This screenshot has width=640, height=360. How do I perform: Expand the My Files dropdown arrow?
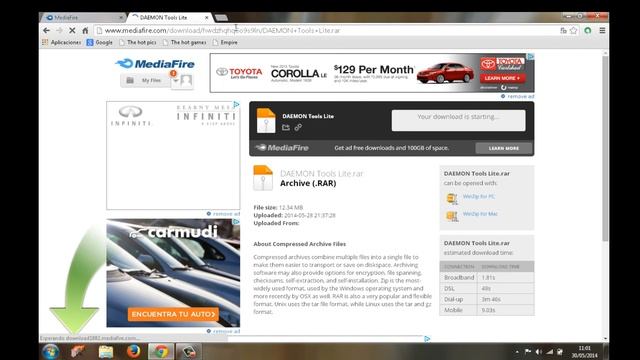(x=176, y=80)
